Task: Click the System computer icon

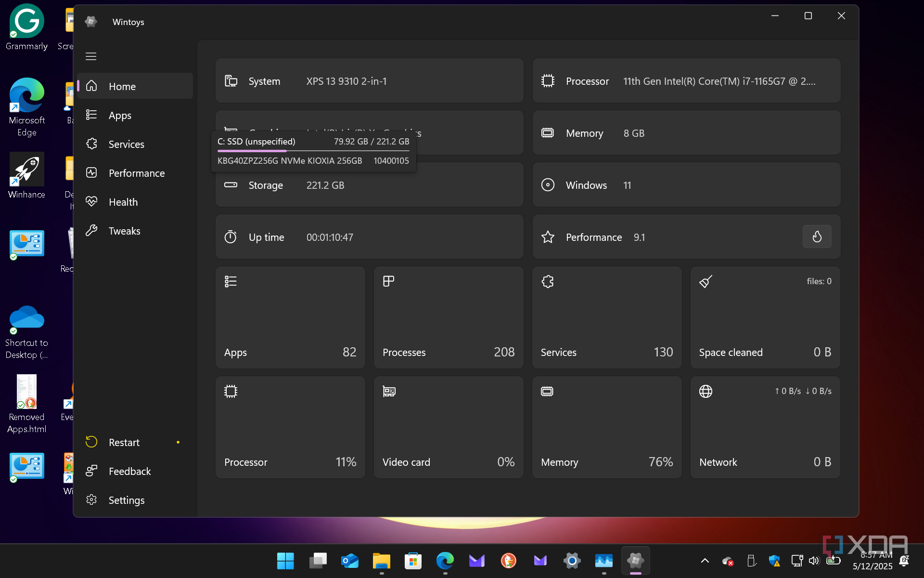Action: (x=231, y=81)
